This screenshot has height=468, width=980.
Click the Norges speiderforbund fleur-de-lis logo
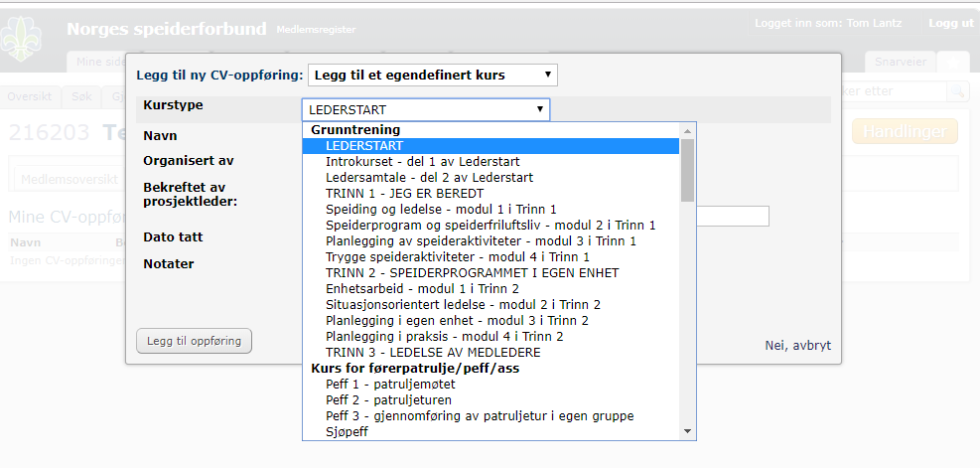tap(21, 40)
